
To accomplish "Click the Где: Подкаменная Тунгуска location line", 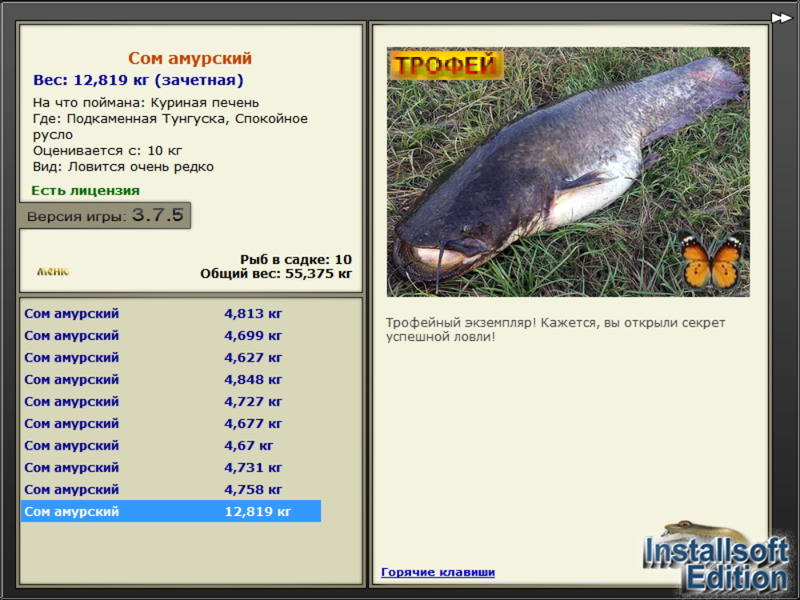I will tap(170, 127).
